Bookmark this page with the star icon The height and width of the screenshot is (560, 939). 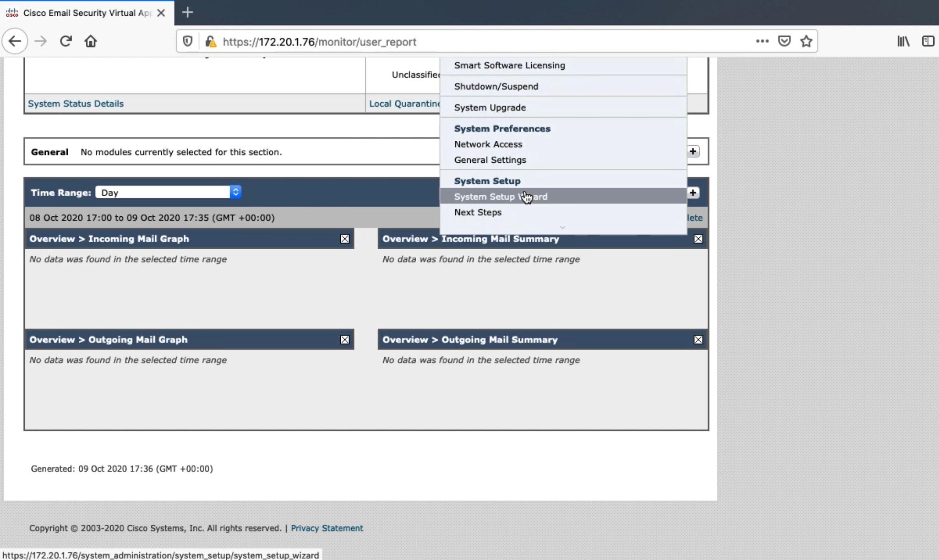(x=806, y=41)
